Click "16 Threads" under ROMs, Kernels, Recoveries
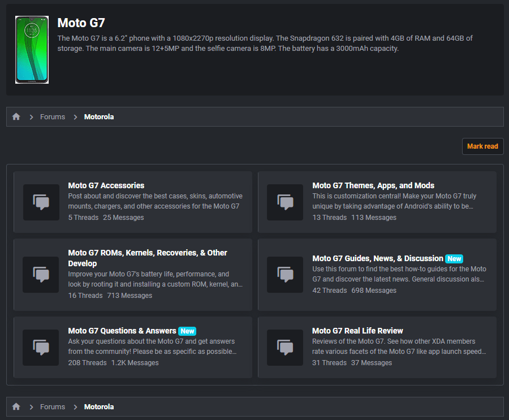509x420 pixels. (85, 296)
